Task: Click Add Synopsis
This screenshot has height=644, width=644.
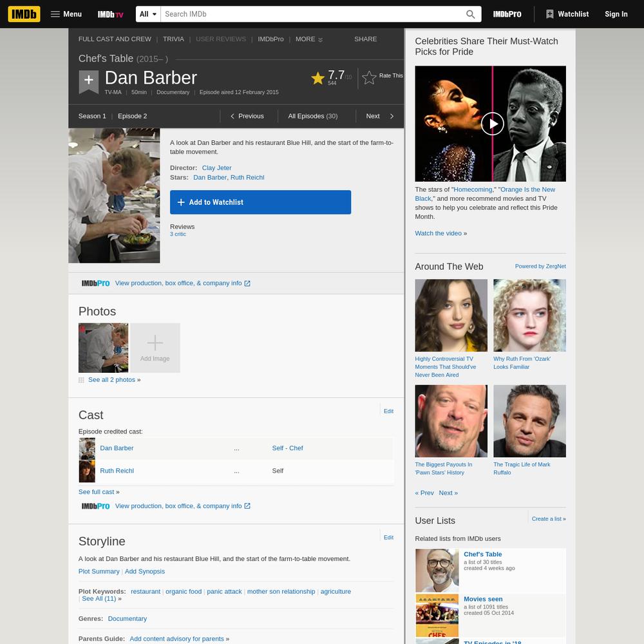Action: click(144, 571)
